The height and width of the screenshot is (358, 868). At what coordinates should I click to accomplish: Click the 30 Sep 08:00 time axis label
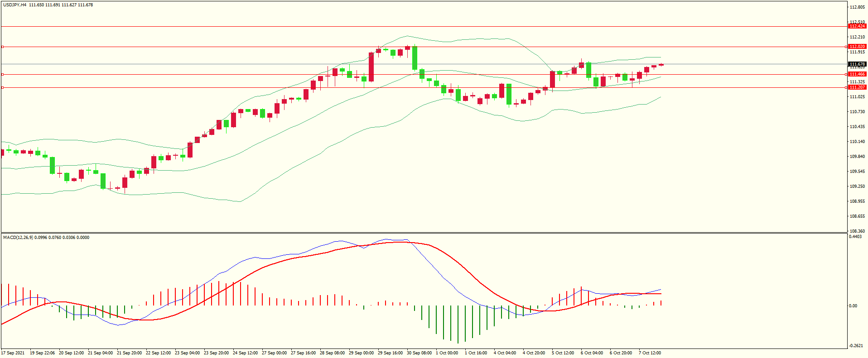coord(419,353)
